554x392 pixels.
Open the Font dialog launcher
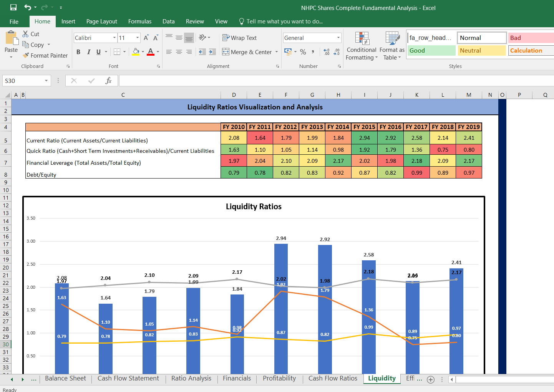tap(158, 66)
